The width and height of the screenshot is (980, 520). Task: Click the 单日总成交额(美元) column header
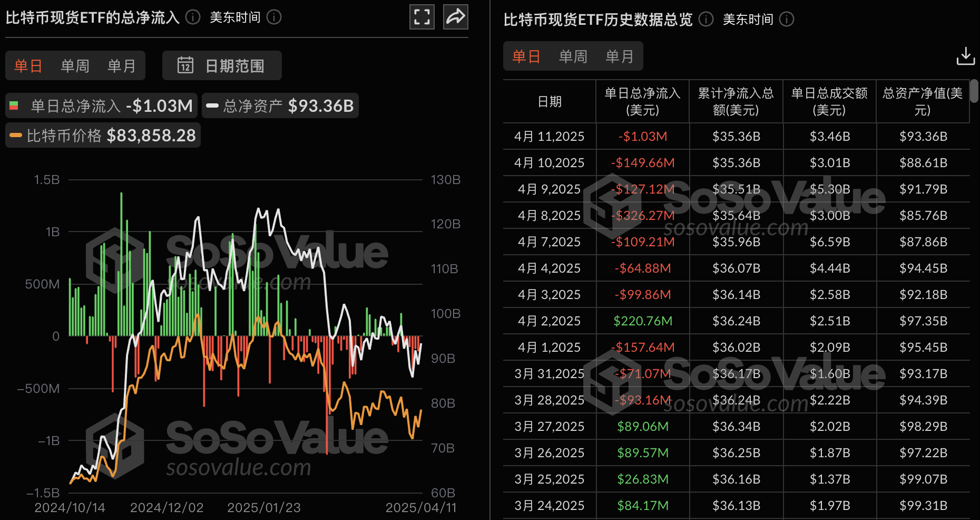click(x=830, y=101)
